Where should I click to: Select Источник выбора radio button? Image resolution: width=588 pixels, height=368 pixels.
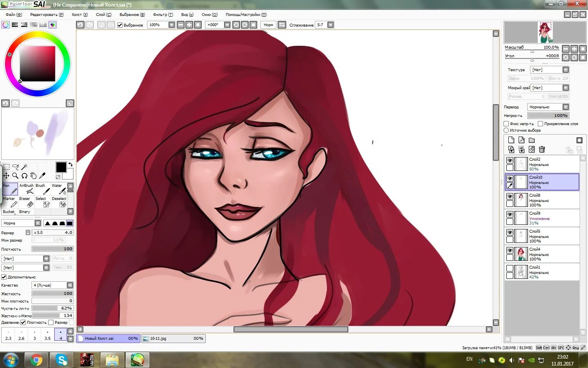point(506,130)
